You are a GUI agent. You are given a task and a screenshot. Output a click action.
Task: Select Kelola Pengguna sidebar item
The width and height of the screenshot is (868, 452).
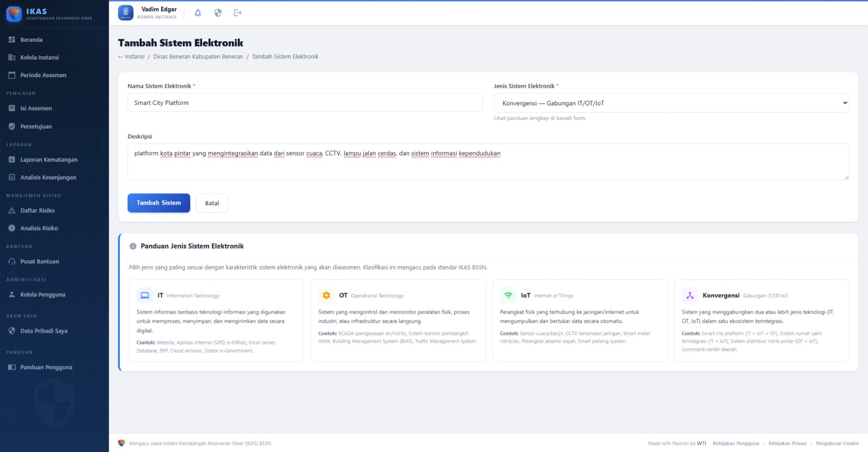pos(43,295)
